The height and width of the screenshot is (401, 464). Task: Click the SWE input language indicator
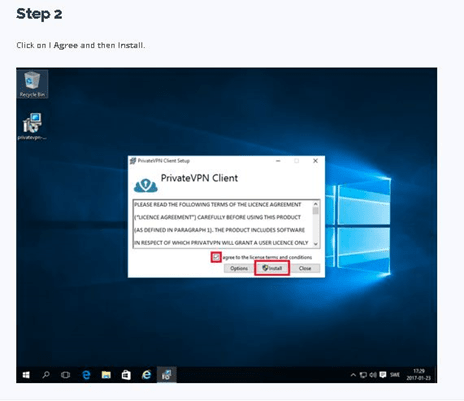click(x=395, y=375)
